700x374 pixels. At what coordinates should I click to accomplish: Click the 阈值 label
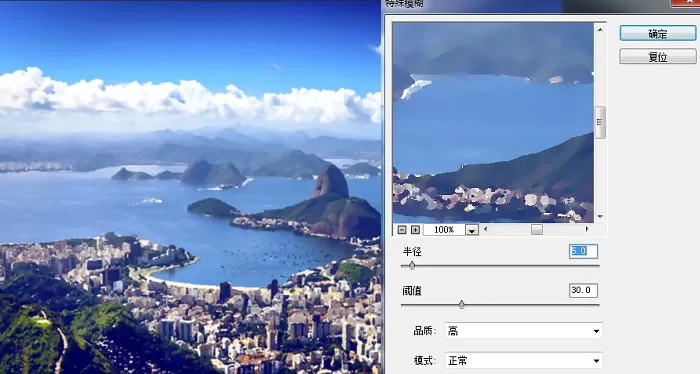pyautogui.click(x=412, y=291)
